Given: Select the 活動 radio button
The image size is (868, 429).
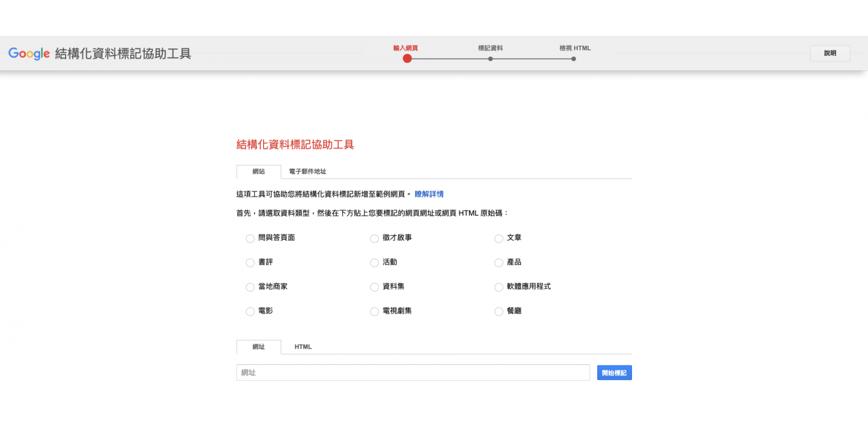Looking at the screenshot, I should click(374, 263).
